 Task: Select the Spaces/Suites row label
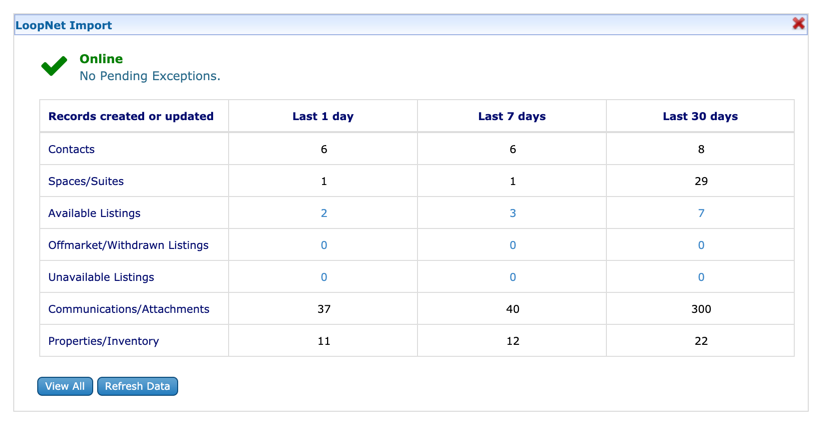[x=86, y=181]
